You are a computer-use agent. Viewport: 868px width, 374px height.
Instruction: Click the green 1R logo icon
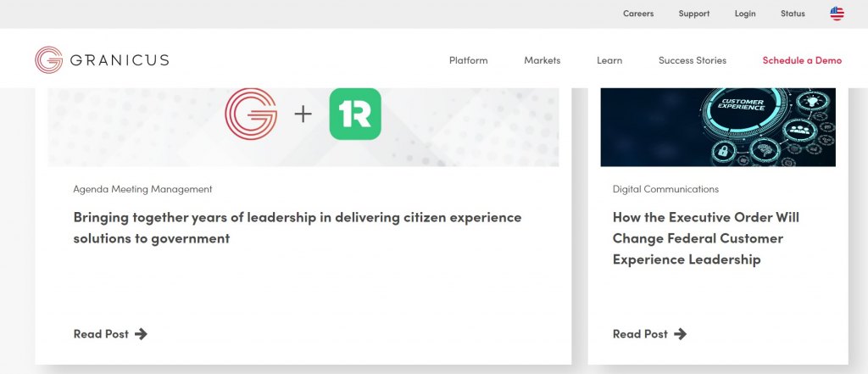(354, 114)
